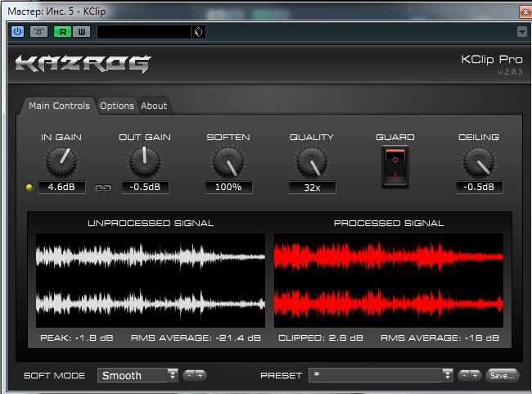Click the SOFTEN knob
Image resolution: width=532 pixels, height=394 pixels.
pos(228,162)
